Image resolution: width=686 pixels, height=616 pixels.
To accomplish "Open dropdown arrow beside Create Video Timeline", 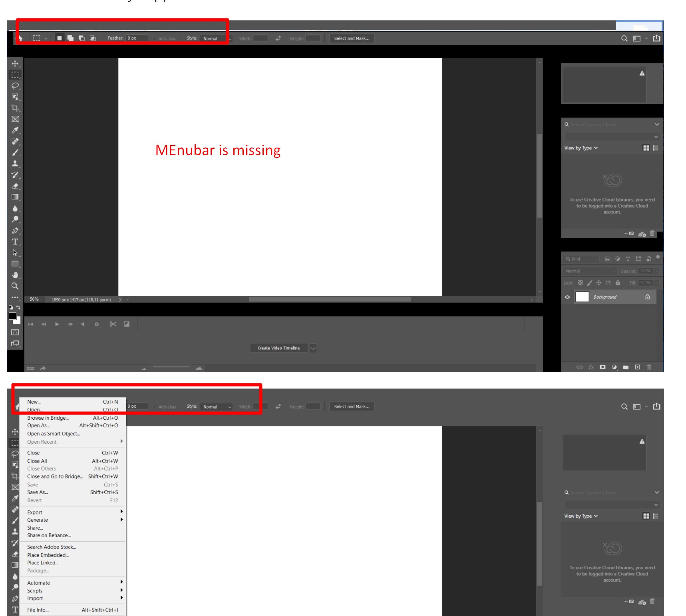I will pos(313,348).
